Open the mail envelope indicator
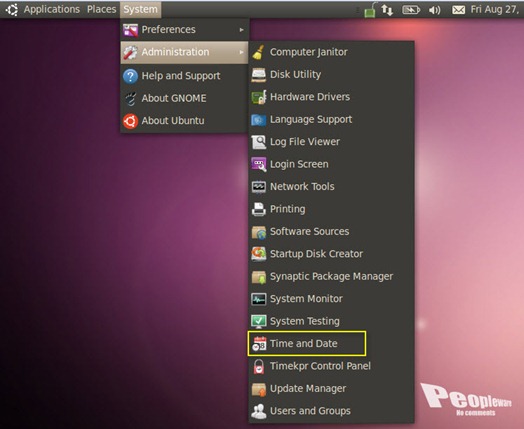The image size is (524, 429). (x=458, y=10)
